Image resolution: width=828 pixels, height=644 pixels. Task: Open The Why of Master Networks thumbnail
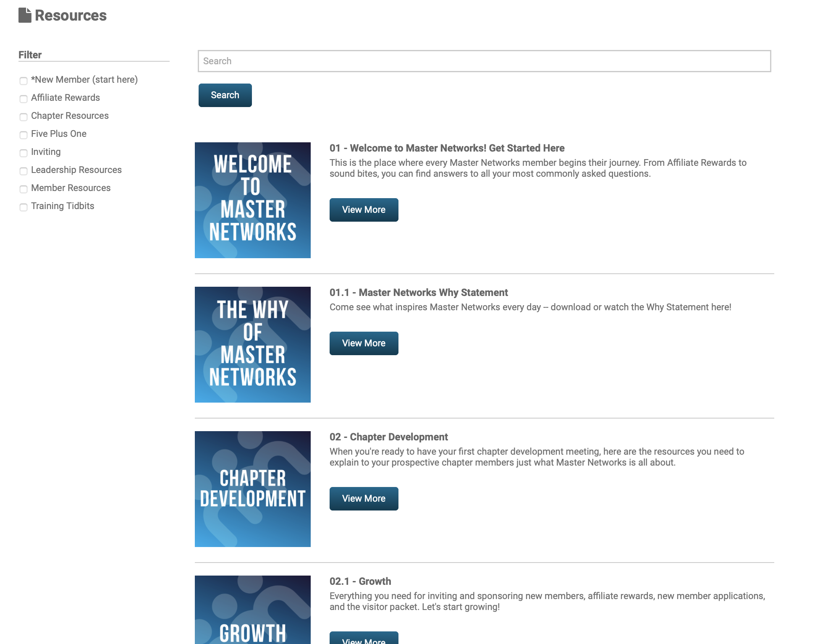(x=252, y=344)
